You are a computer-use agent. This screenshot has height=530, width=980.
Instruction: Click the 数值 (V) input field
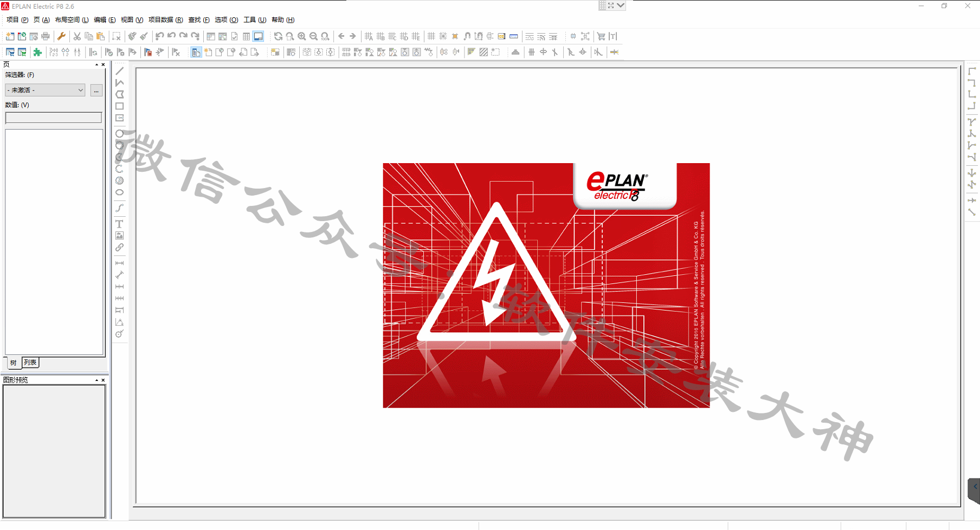[53, 118]
